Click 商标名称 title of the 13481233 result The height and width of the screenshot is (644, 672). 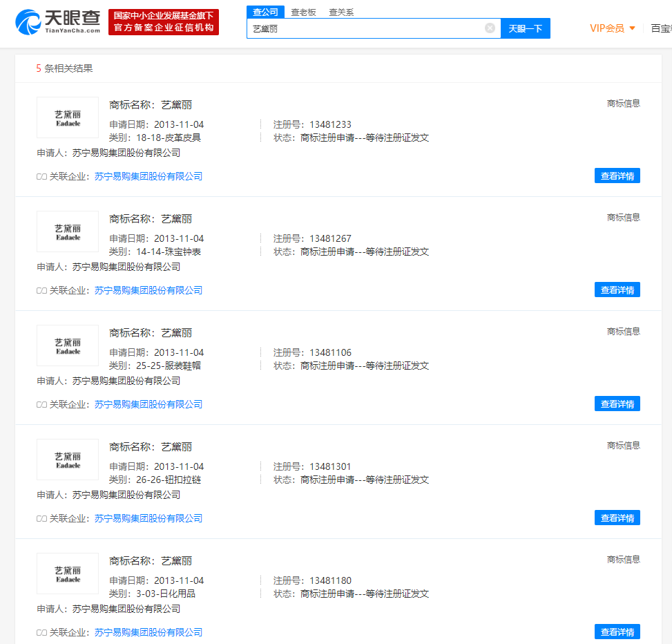click(151, 105)
